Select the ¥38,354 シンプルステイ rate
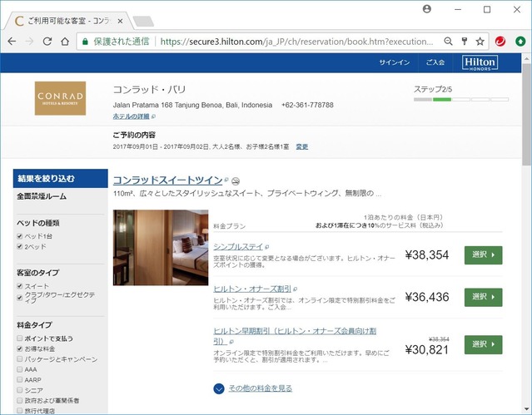Screen dimensions: 532x415 coord(483,255)
